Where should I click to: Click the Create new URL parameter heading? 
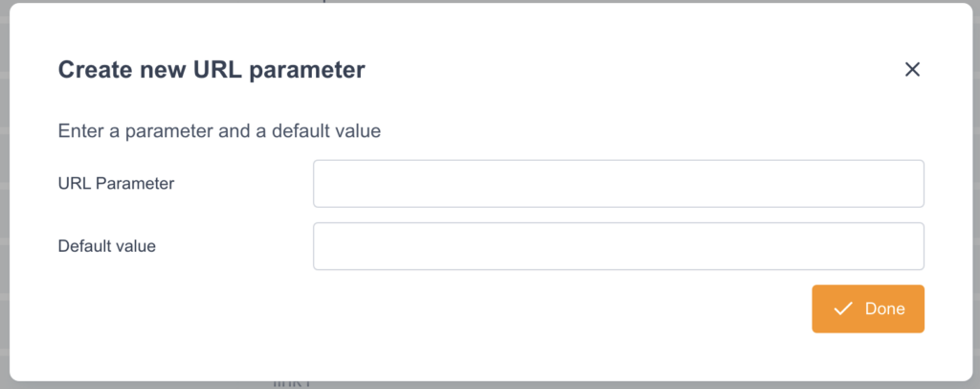[x=212, y=70]
